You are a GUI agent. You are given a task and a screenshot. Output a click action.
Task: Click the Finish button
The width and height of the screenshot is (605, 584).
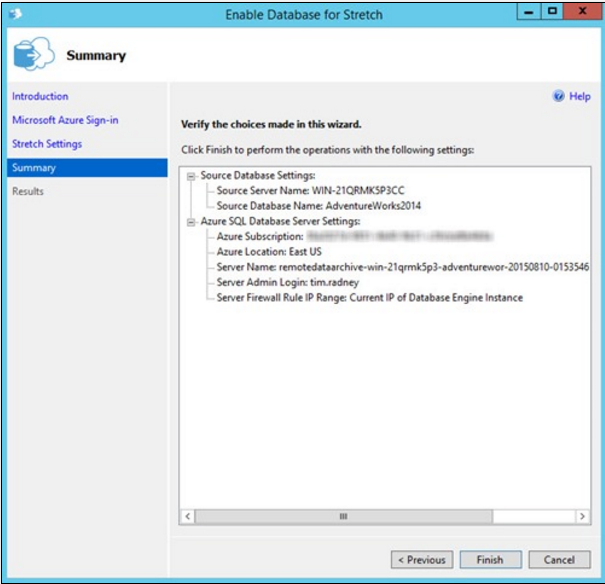point(490,559)
